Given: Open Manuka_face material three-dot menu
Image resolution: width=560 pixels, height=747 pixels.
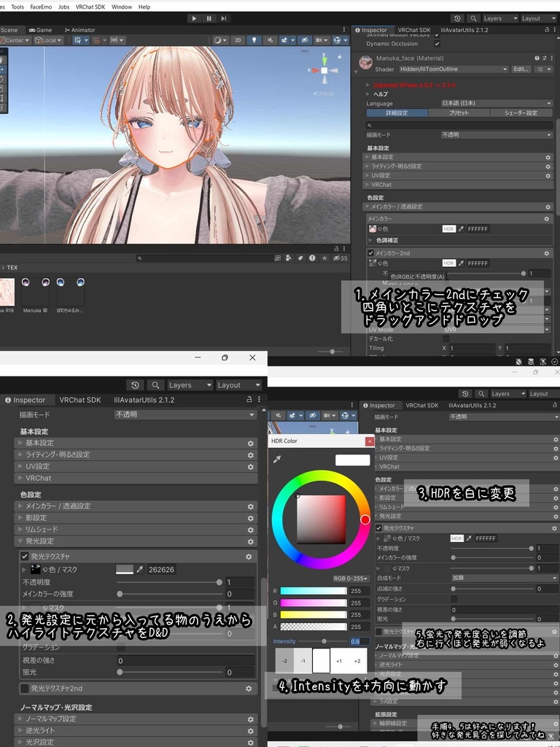Looking at the screenshot, I should coord(551,58).
